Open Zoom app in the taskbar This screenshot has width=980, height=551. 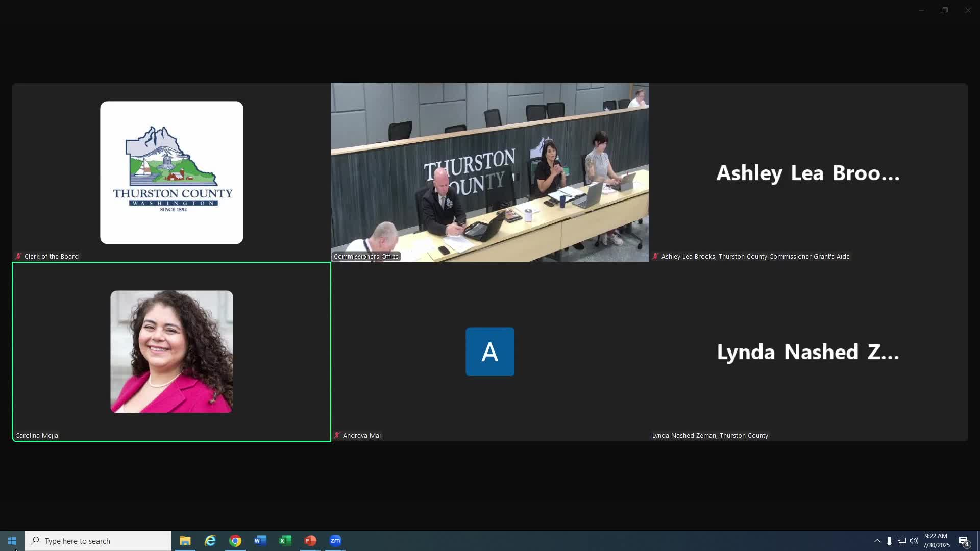pyautogui.click(x=335, y=541)
